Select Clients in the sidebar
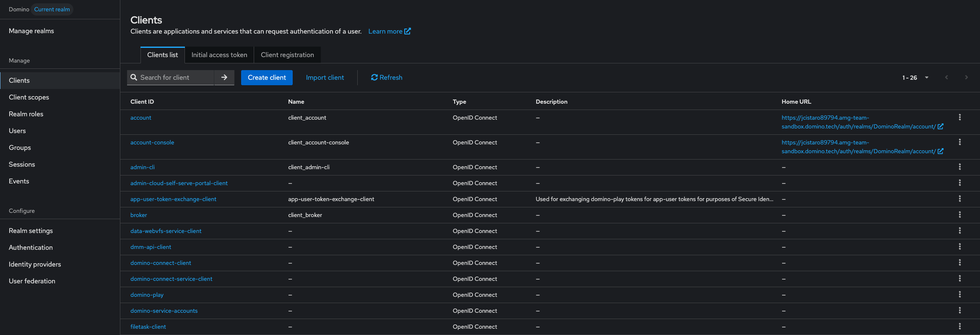This screenshot has width=980, height=335. click(x=60, y=80)
